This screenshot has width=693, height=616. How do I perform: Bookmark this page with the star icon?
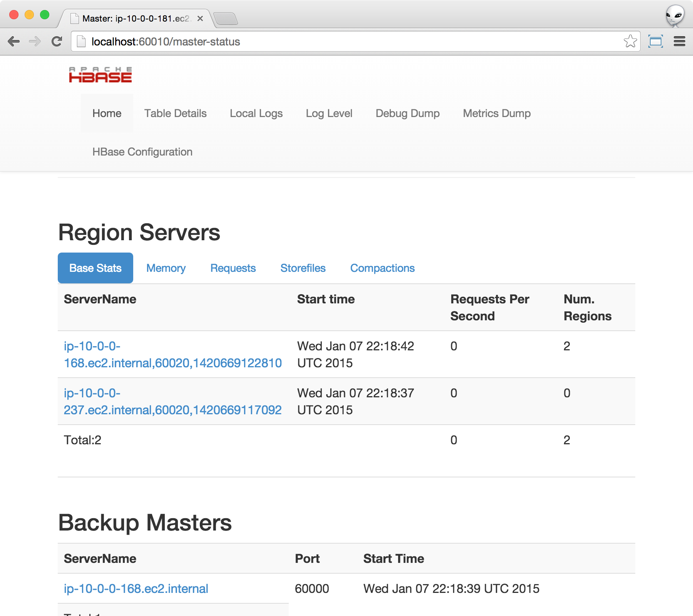click(x=630, y=41)
